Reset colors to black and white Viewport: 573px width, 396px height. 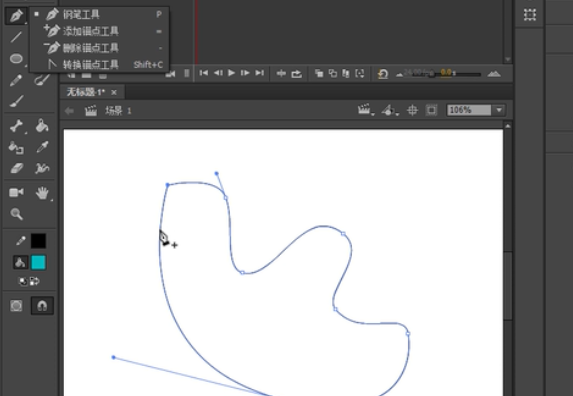point(23,281)
